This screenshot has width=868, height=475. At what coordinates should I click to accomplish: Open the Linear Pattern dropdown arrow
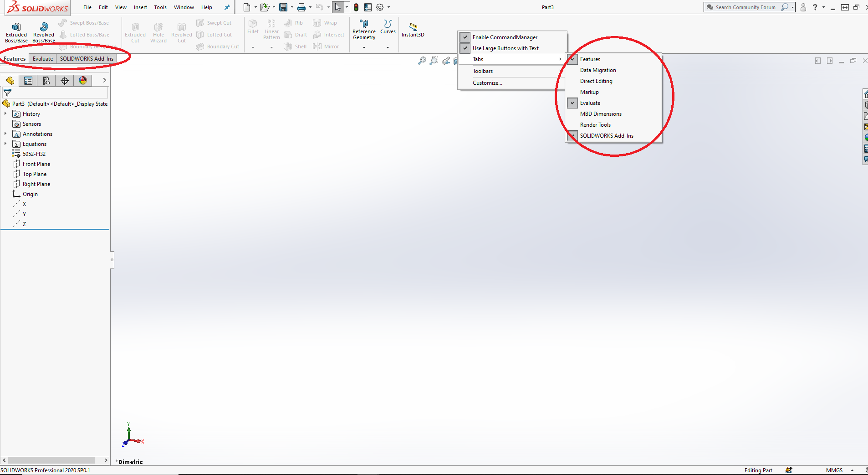[x=271, y=47]
